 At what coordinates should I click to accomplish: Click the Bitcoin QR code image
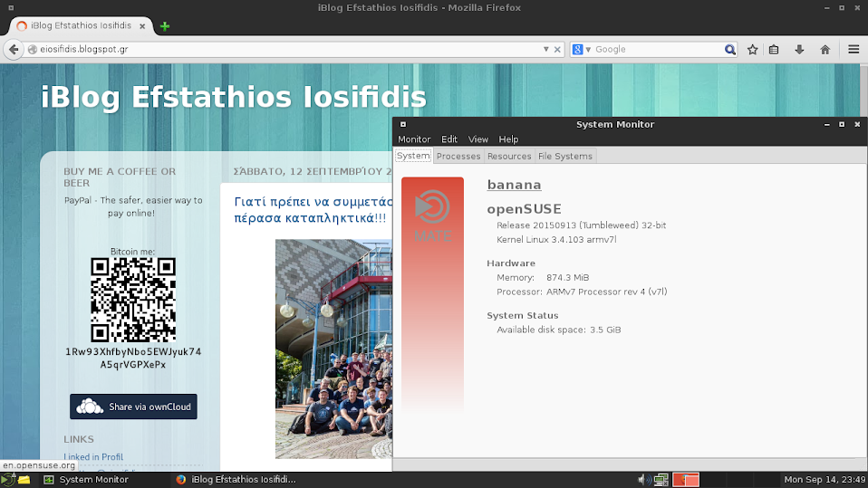[133, 300]
